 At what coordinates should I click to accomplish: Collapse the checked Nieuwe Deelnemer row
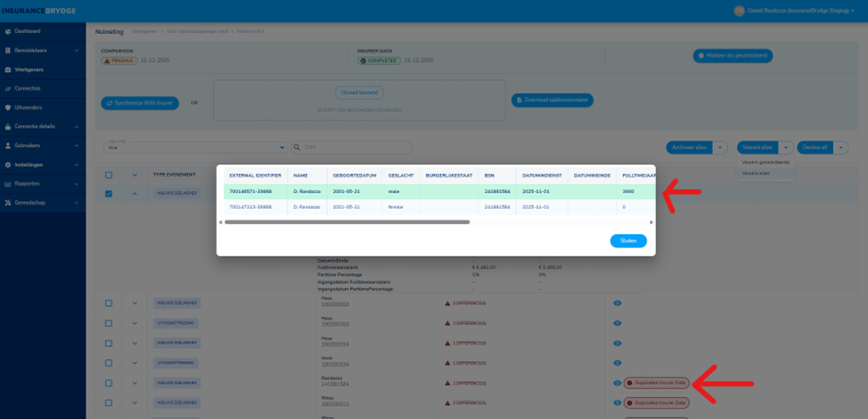134,193
